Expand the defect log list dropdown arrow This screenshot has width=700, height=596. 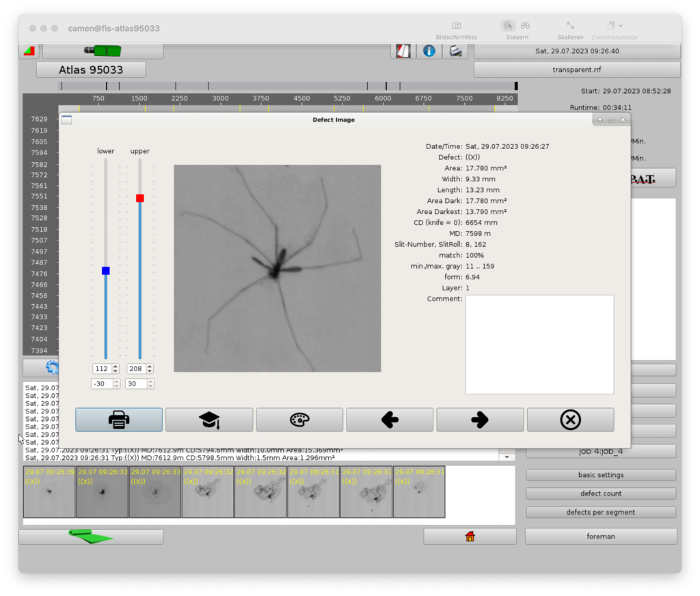(507, 457)
